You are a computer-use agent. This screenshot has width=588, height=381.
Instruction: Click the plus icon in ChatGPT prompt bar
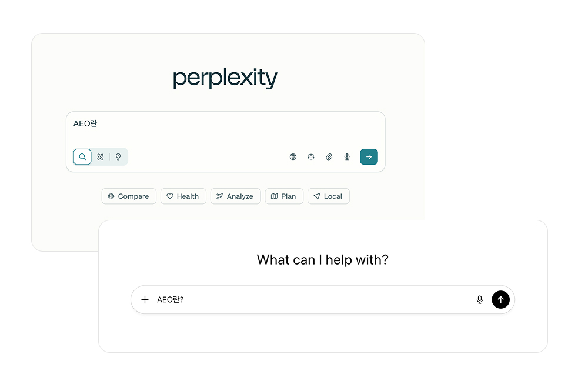[x=145, y=300]
